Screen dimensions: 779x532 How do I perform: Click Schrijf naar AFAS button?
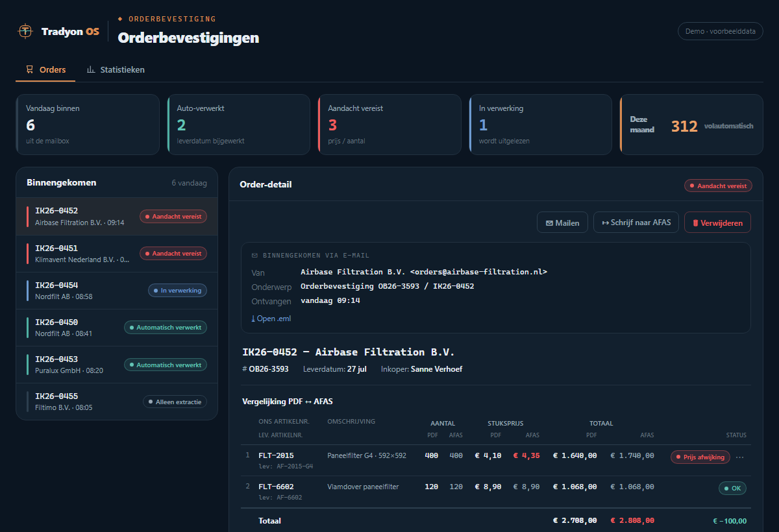636,223
